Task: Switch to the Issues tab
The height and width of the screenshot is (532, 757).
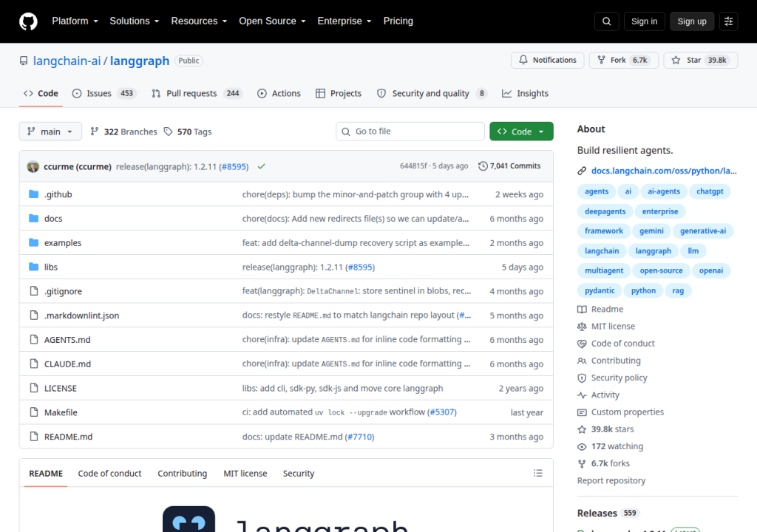Action: coord(104,93)
